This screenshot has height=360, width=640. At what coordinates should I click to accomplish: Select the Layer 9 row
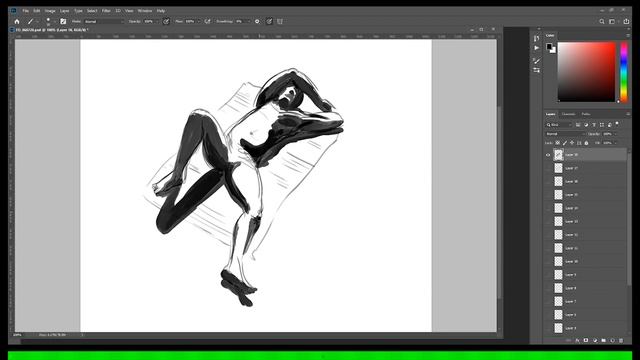pos(586,275)
